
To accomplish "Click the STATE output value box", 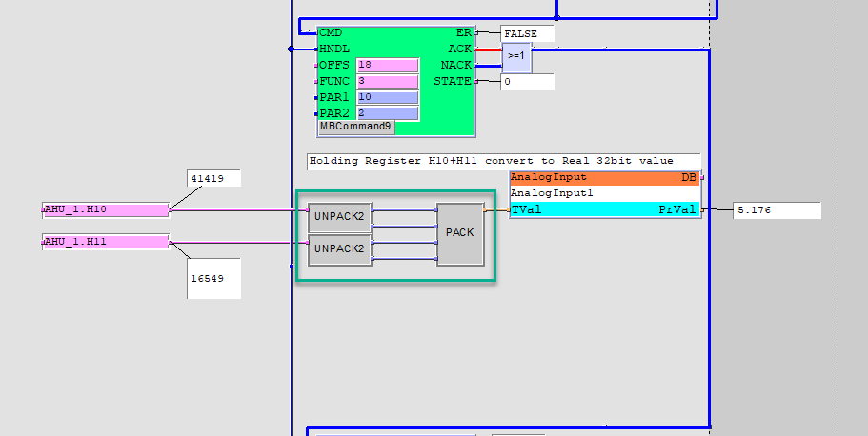I will pos(527,82).
